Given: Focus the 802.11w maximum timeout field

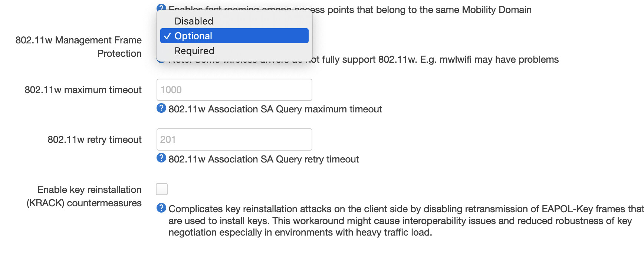Looking at the screenshot, I should point(234,90).
